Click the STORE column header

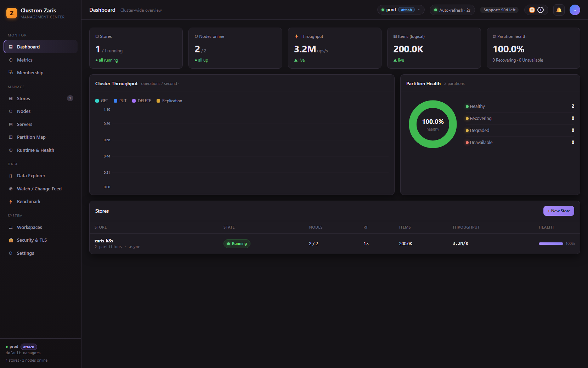101,227
